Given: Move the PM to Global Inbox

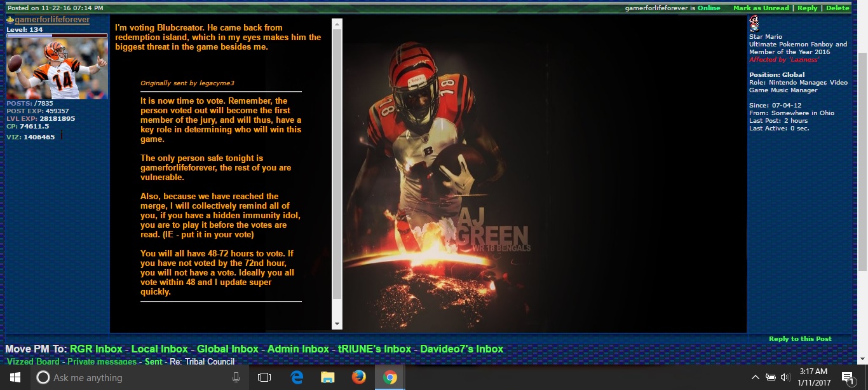Looking at the screenshot, I should [x=227, y=349].
